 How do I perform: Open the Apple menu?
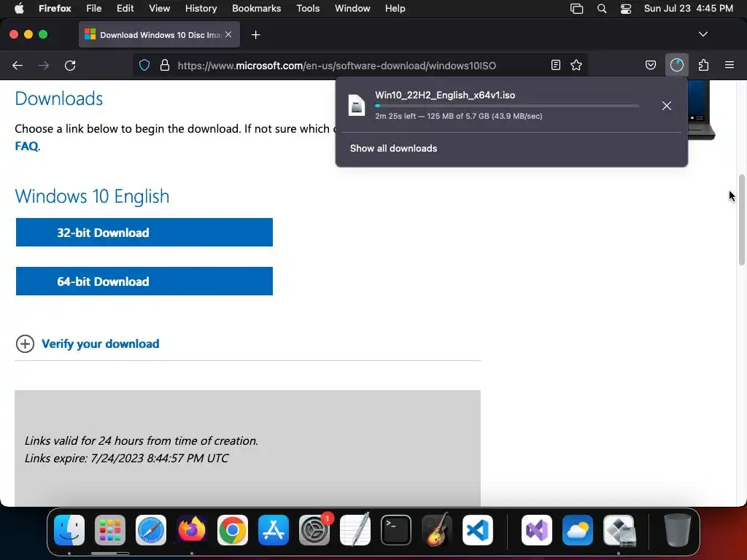click(x=19, y=9)
